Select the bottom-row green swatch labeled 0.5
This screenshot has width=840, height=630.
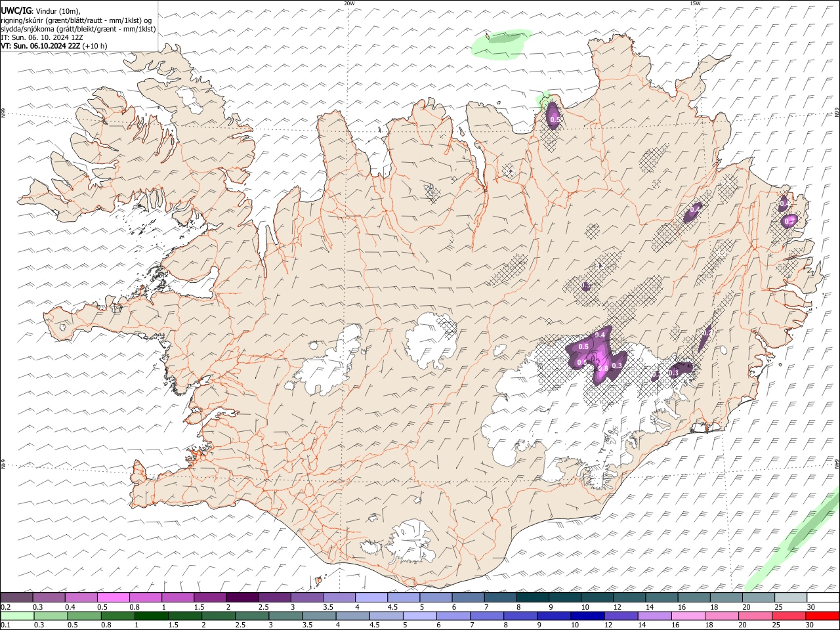click(85, 616)
